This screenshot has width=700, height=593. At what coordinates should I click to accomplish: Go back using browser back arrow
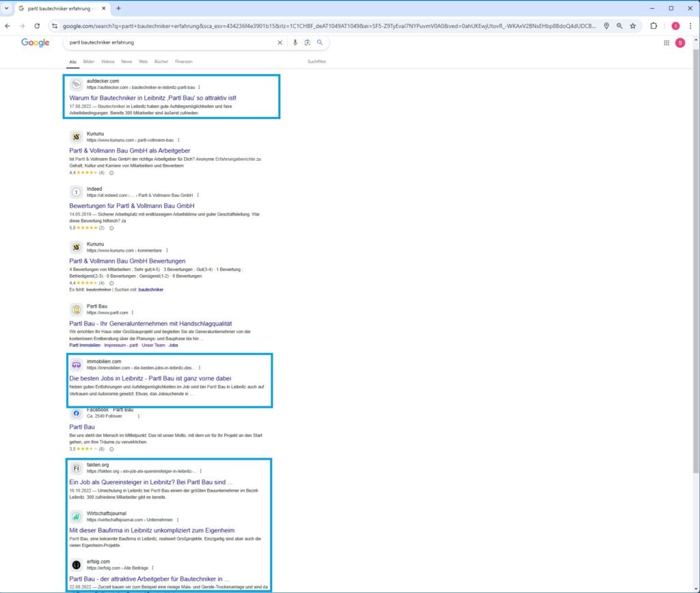[8, 26]
